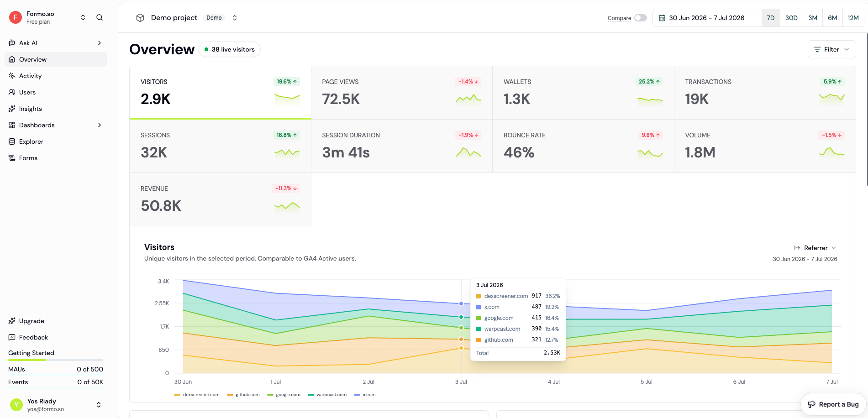Open the Filter dropdown
The image size is (868, 418).
coord(831,49)
